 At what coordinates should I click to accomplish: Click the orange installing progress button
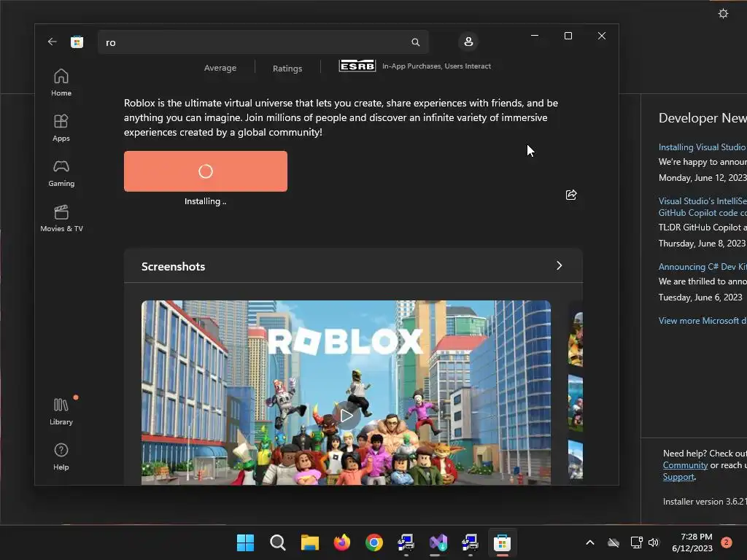click(205, 171)
